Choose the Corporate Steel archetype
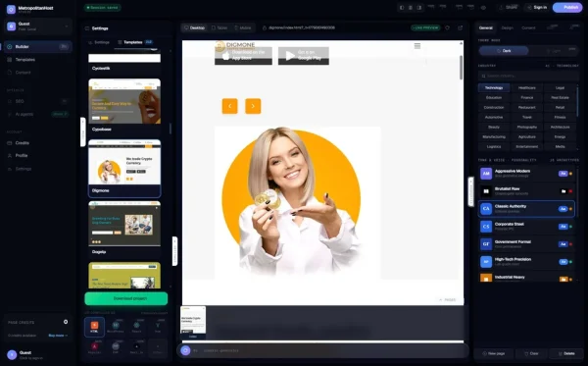The width and height of the screenshot is (588, 366). click(x=526, y=227)
